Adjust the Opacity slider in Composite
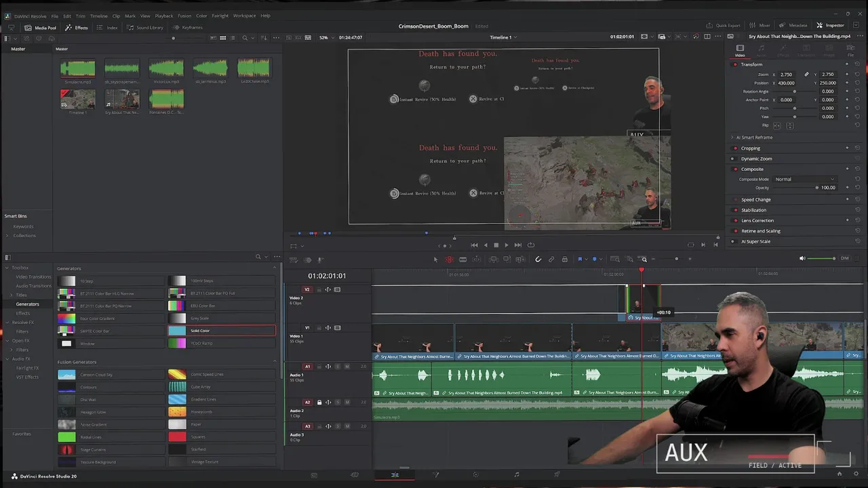 coord(795,187)
